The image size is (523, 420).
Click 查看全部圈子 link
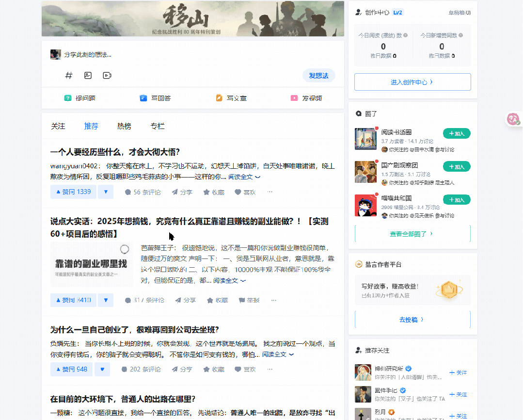click(412, 234)
